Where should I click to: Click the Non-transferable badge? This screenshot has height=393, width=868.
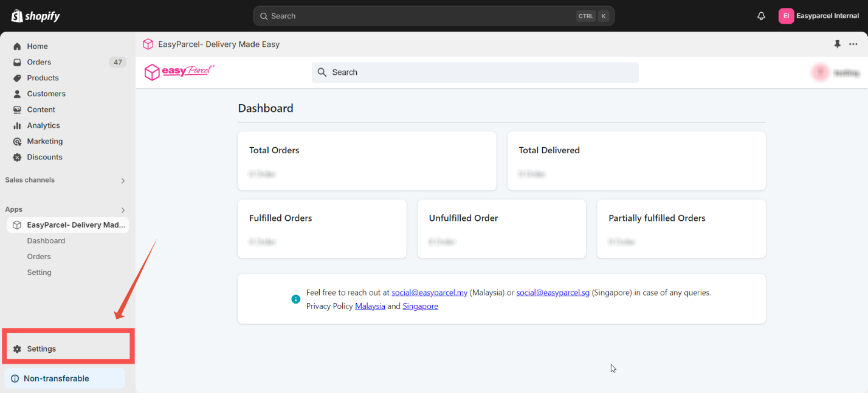tap(64, 378)
